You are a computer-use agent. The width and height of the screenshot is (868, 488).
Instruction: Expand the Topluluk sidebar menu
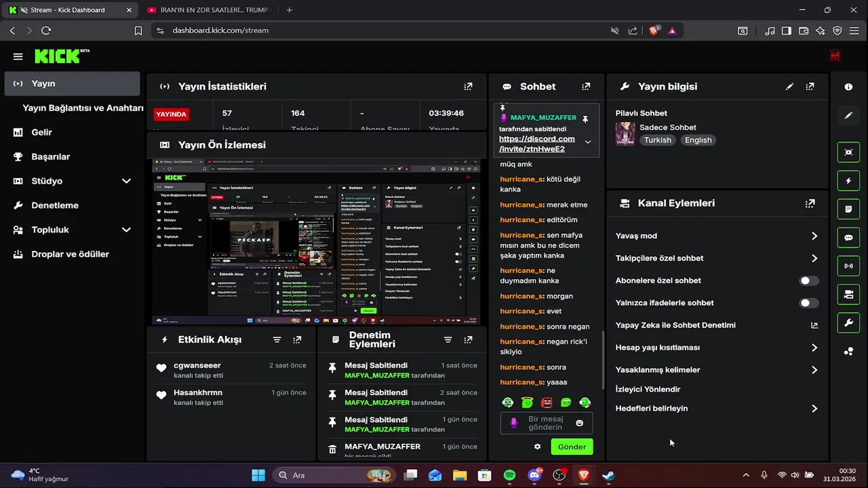coord(126,230)
